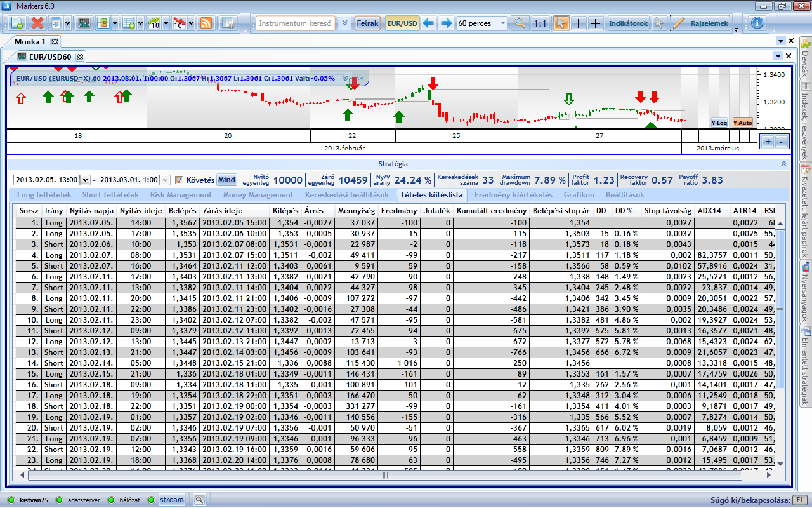Sort by Kumulált eredmény column header
The height and width of the screenshot is (508, 812).
pos(492,210)
